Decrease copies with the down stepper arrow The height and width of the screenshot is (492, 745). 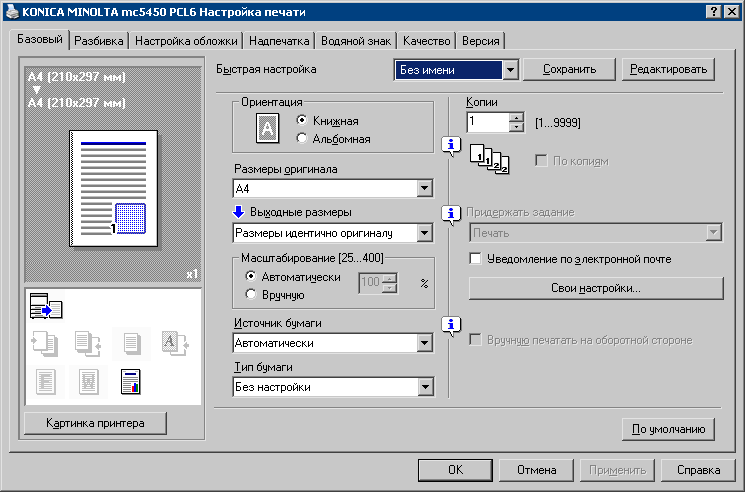point(516,127)
